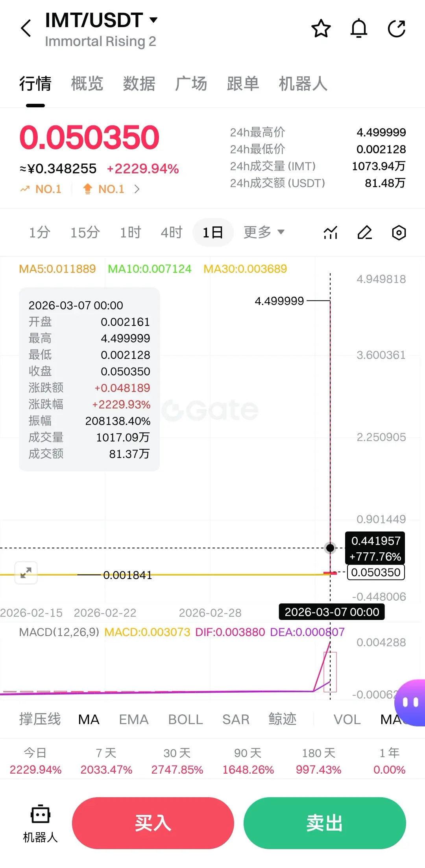Tap MACD(12,26,9) indicator label
This screenshot has width=425, height=868.
tap(59, 632)
